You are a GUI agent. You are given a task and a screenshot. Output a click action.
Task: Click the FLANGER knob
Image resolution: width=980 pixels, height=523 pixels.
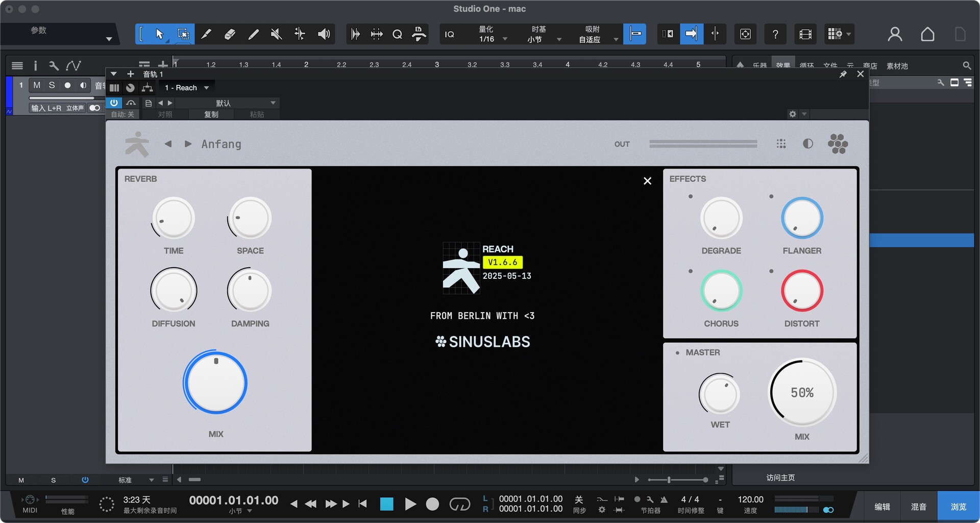802,218
